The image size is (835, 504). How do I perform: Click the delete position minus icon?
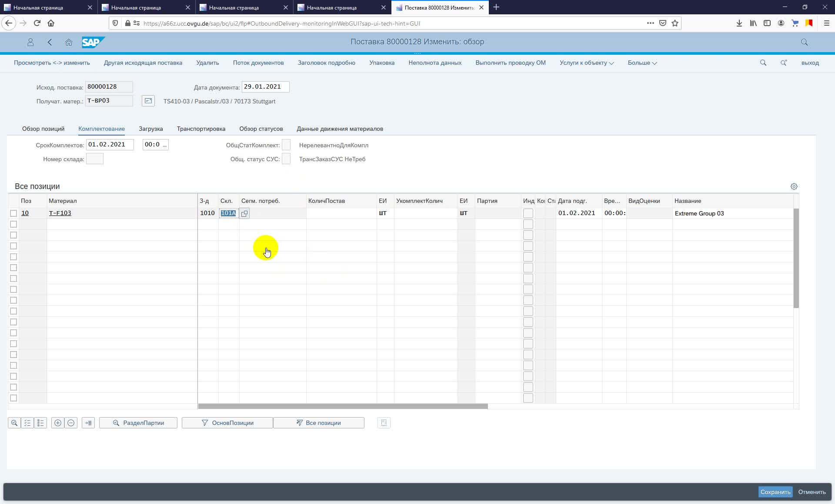point(71,423)
